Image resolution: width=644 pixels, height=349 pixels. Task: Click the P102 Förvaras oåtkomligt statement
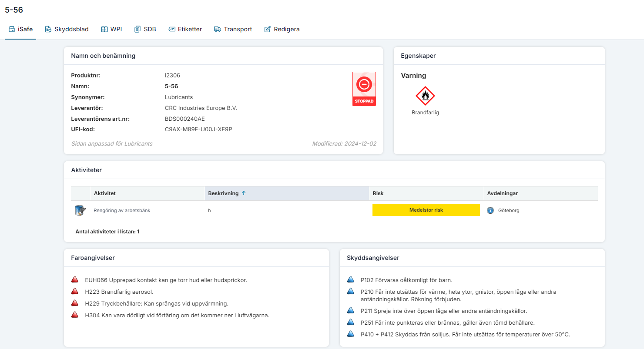click(x=406, y=280)
